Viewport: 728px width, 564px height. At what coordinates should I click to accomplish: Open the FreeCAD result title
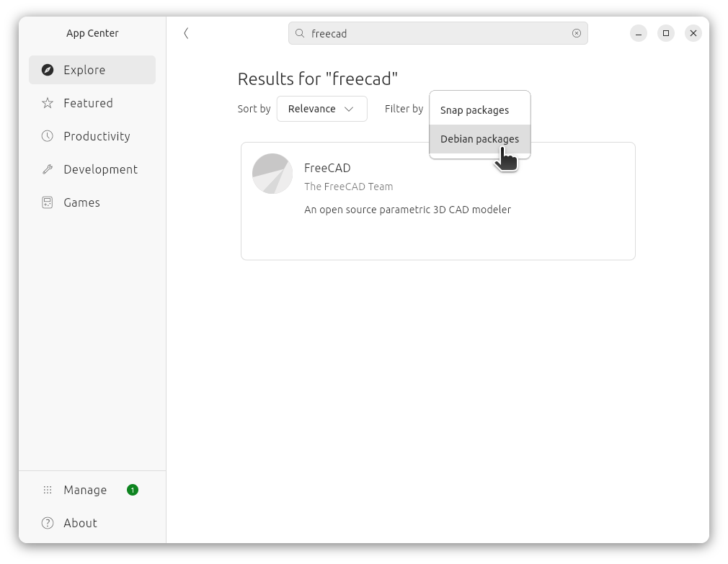coord(327,168)
